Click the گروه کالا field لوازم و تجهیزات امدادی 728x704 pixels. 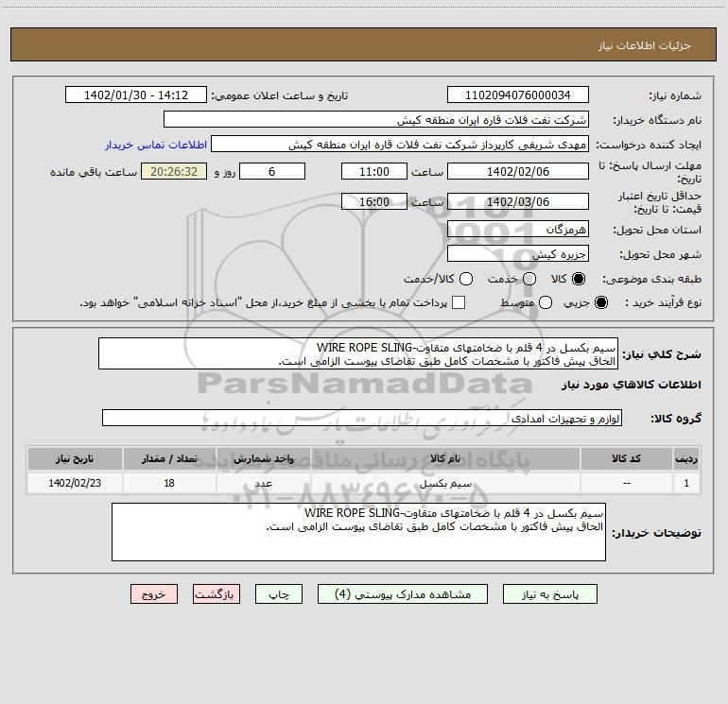click(362, 418)
